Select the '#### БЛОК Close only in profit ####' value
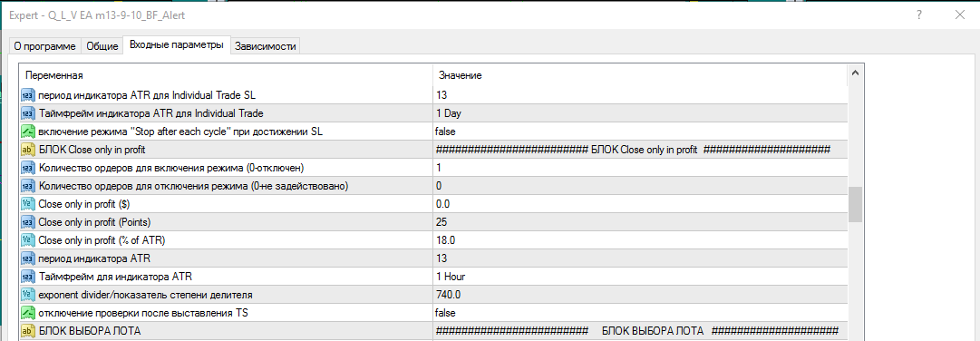The image size is (980, 341). [633, 150]
